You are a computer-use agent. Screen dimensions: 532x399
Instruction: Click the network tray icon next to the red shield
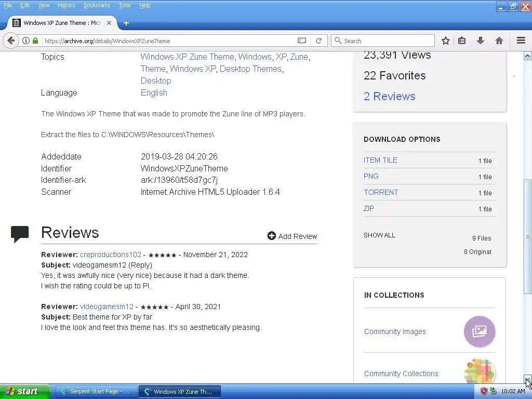(493, 392)
